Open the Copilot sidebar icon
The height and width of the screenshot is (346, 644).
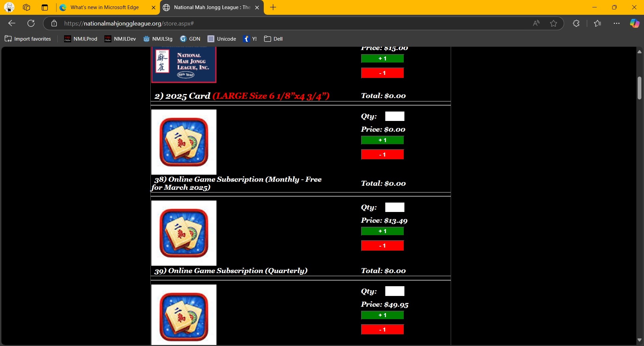[x=634, y=23]
